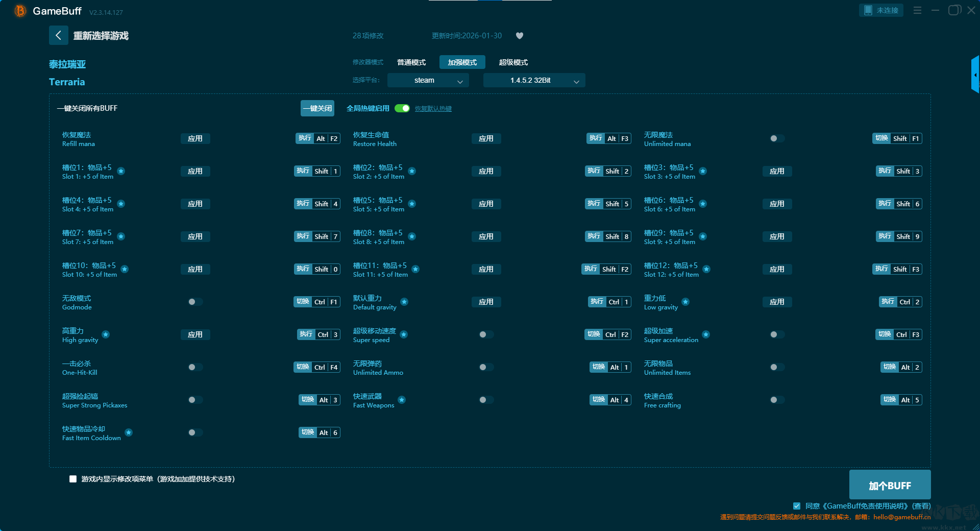This screenshot has height=531, width=980.
Task: Select the enhanced mode tab (加强模式)
Action: click(x=462, y=62)
